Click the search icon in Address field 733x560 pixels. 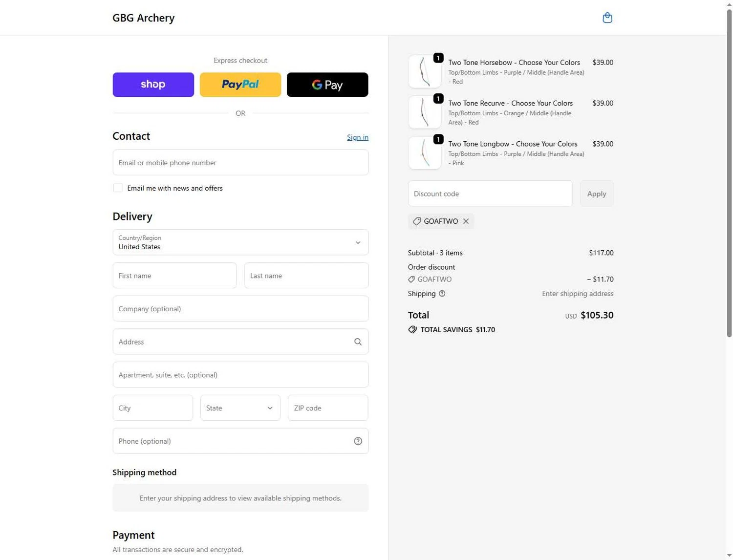pyautogui.click(x=358, y=342)
